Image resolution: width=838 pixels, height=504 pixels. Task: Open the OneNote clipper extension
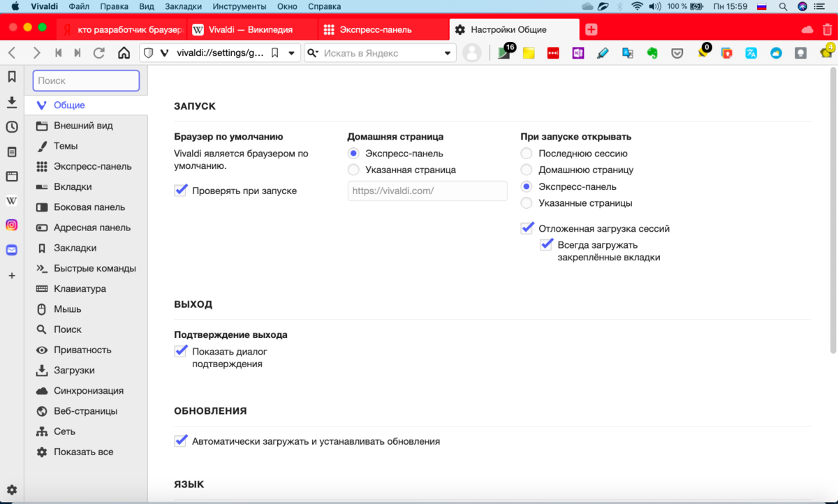pyautogui.click(x=578, y=53)
